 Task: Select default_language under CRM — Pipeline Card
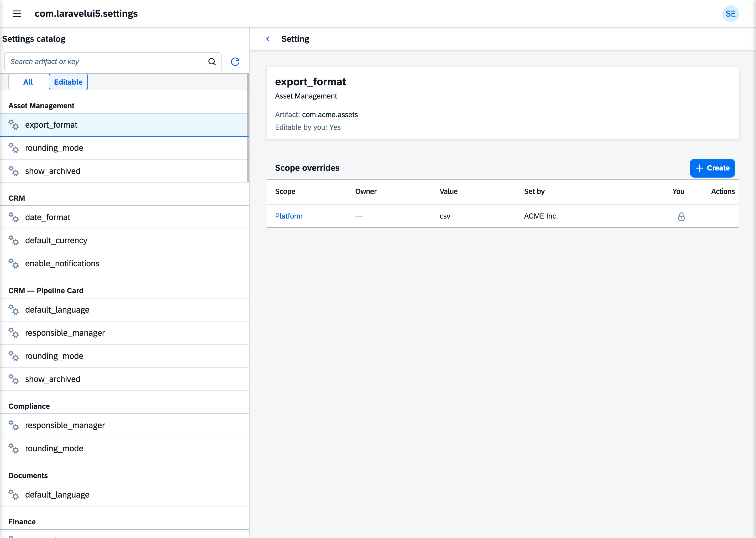(x=124, y=310)
